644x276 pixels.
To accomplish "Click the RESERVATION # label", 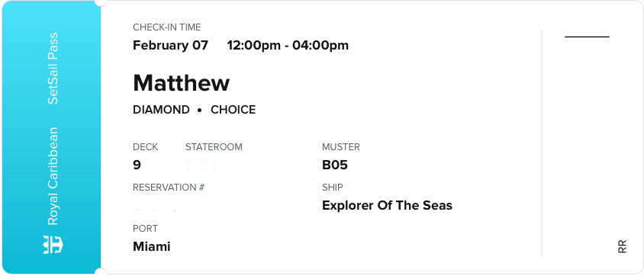I will coord(169,188).
